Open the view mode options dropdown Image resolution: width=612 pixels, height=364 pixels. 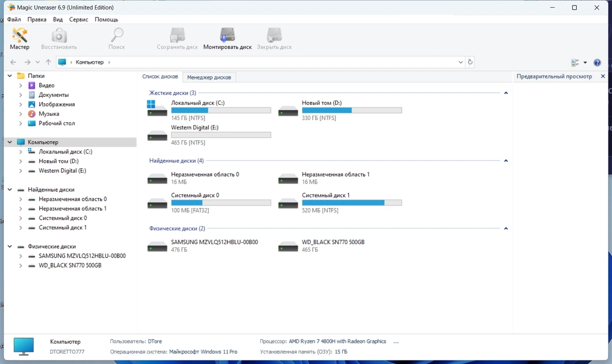coord(585,63)
